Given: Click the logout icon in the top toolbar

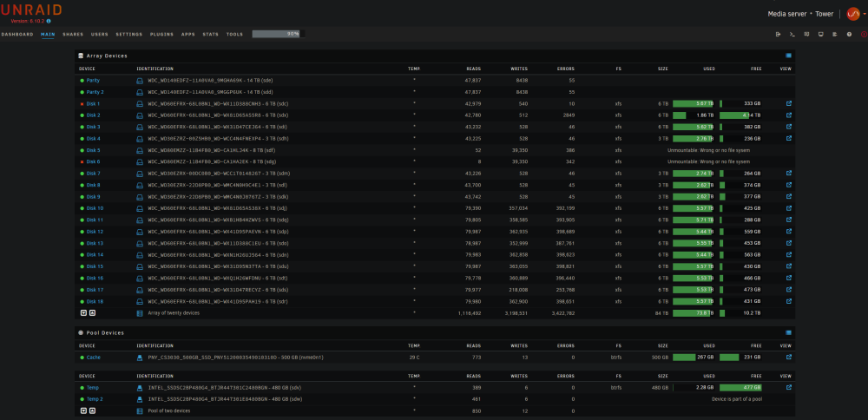Looking at the screenshot, I should pos(779,35).
